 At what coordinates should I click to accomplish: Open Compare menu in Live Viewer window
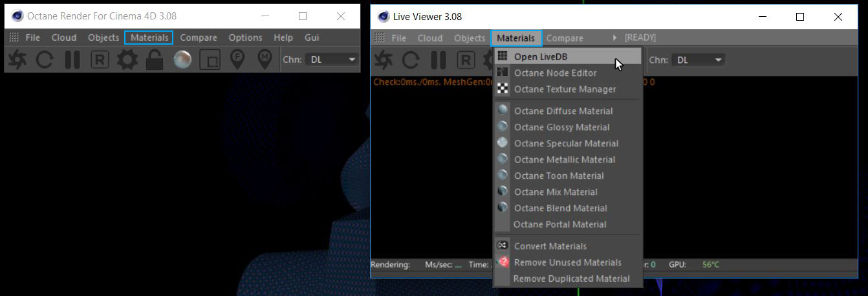(565, 38)
